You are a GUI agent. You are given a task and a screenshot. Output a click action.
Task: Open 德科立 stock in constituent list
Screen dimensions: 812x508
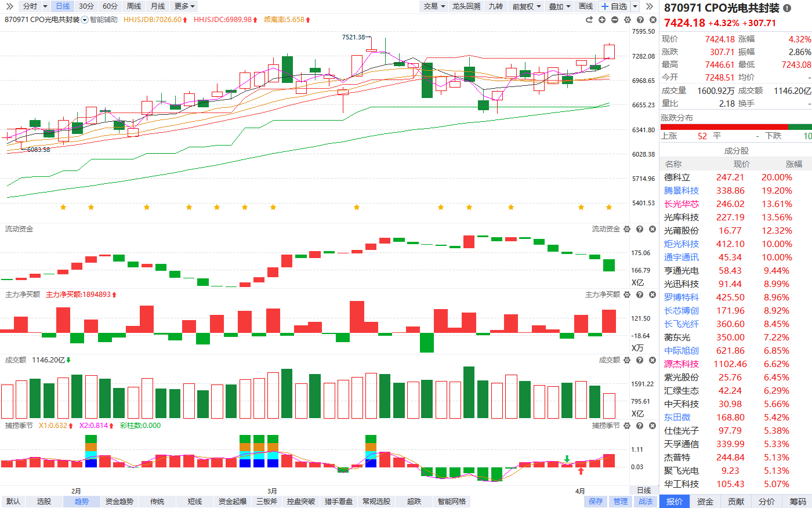pos(677,177)
